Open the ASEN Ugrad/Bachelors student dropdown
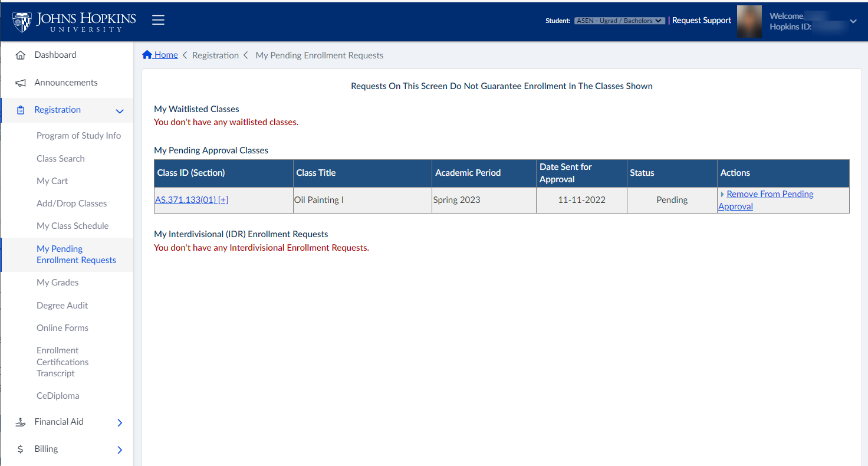The image size is (868, 466). [x=619, y=21]
